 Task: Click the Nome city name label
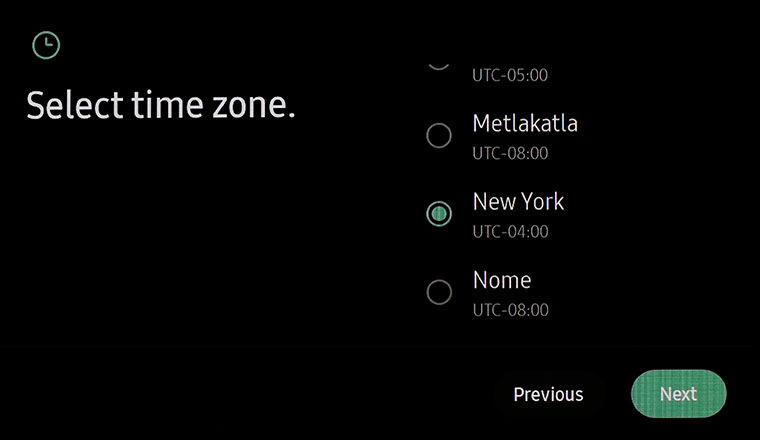(x=502, y=280)
